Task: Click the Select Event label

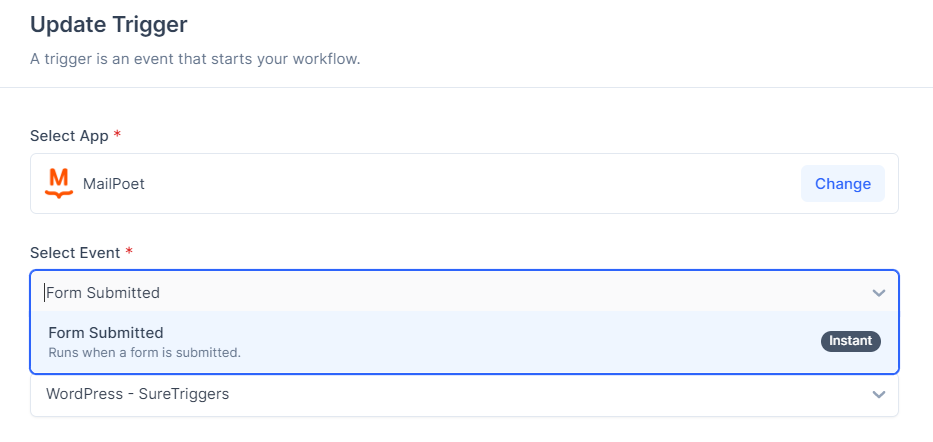Action: (75, 252)
